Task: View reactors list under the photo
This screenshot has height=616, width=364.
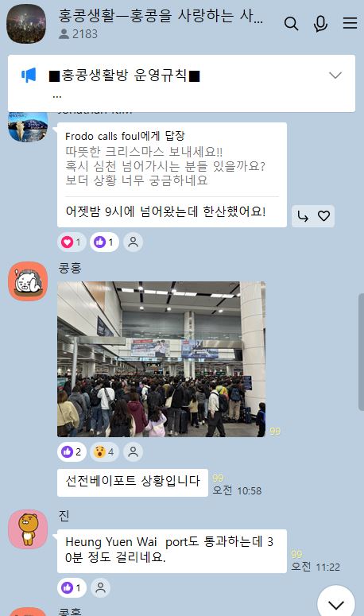Action: [133, 451]
